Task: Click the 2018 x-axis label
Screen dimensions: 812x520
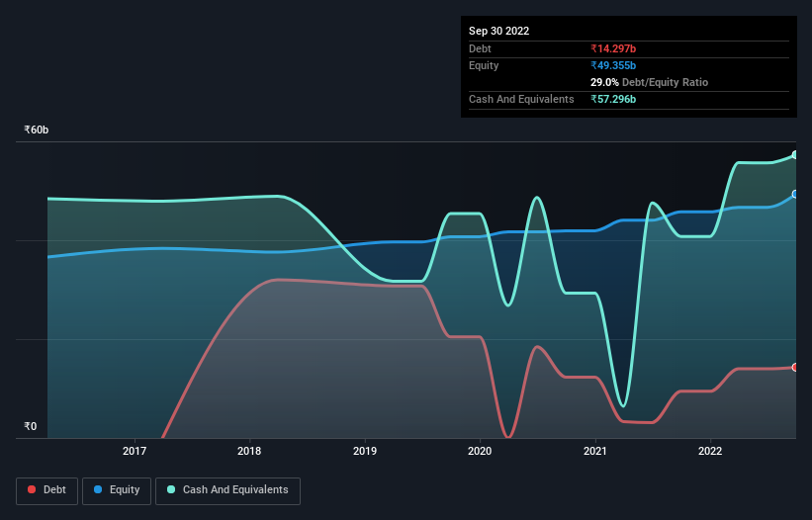Action: 249,451
